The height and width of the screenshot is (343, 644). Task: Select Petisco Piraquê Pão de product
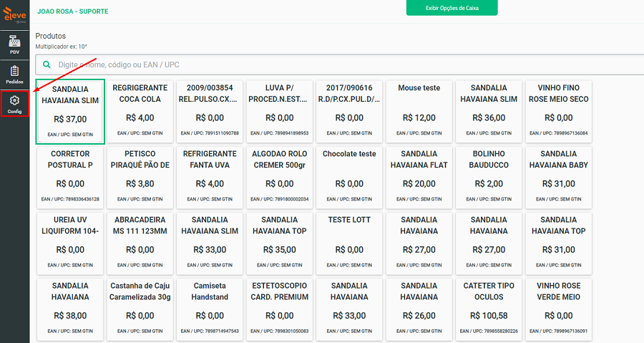pos(140,177)
